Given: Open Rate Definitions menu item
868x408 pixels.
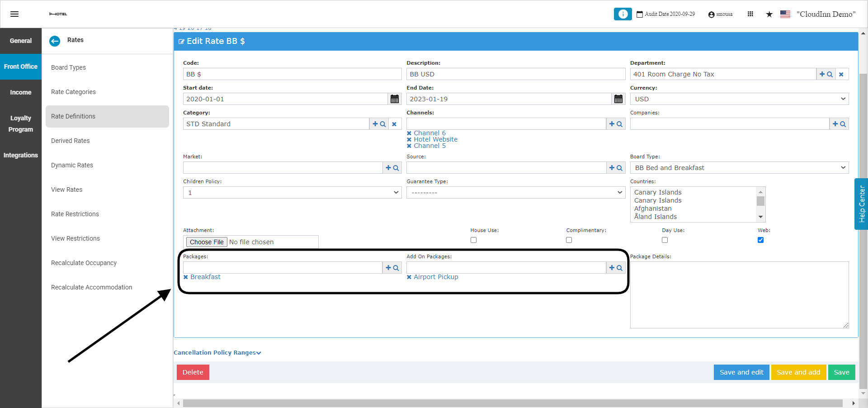Looking at the screenshot, I should 107,116.
